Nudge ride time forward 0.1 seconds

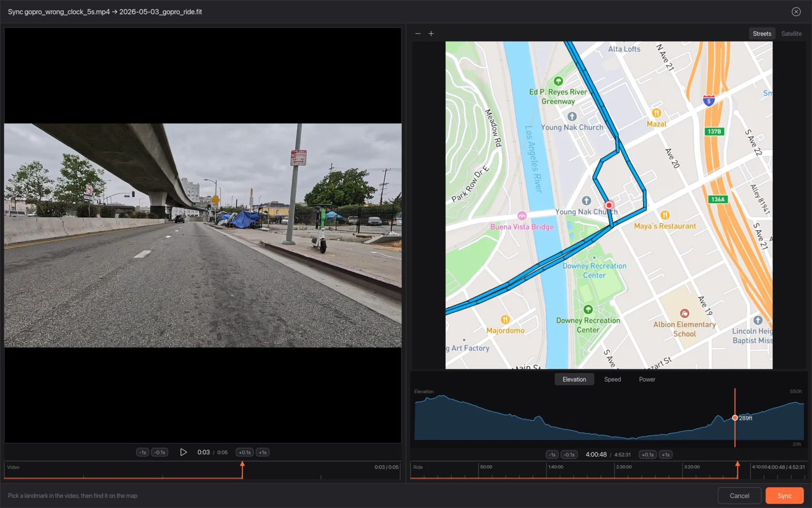[648, 455]
